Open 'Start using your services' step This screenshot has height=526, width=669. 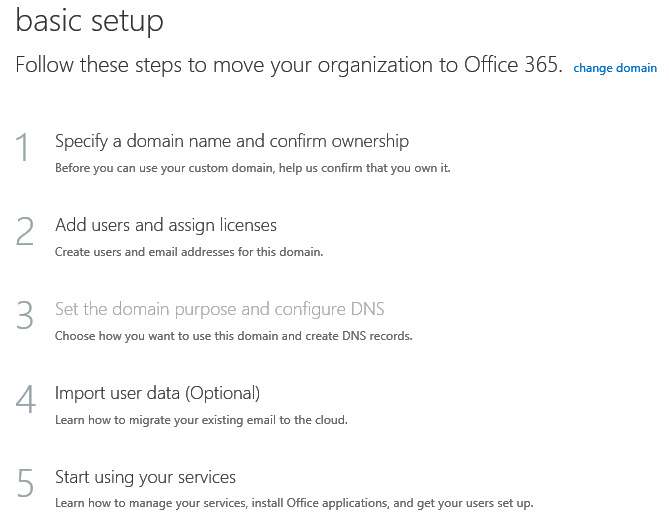pyautogui.click(x=145, y=476)
